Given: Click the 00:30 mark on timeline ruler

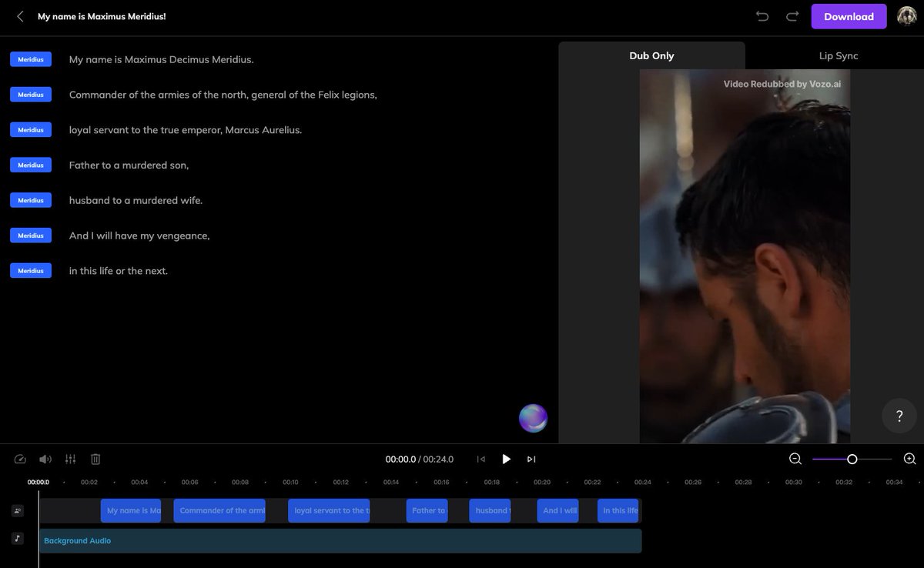Looking at the screenshot, I should pos(793,483).
